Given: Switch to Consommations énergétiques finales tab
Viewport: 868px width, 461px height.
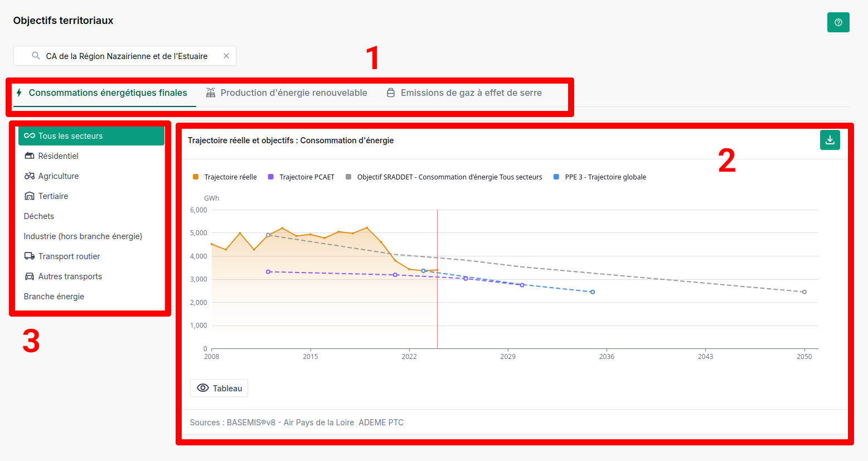Looking at the screenshot, I should click(x=104, y=93).
